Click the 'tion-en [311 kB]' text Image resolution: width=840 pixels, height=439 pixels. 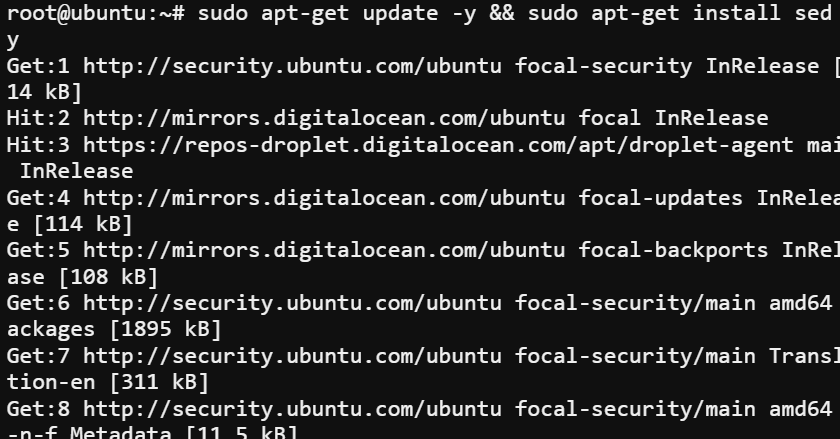tap(108, 383)
